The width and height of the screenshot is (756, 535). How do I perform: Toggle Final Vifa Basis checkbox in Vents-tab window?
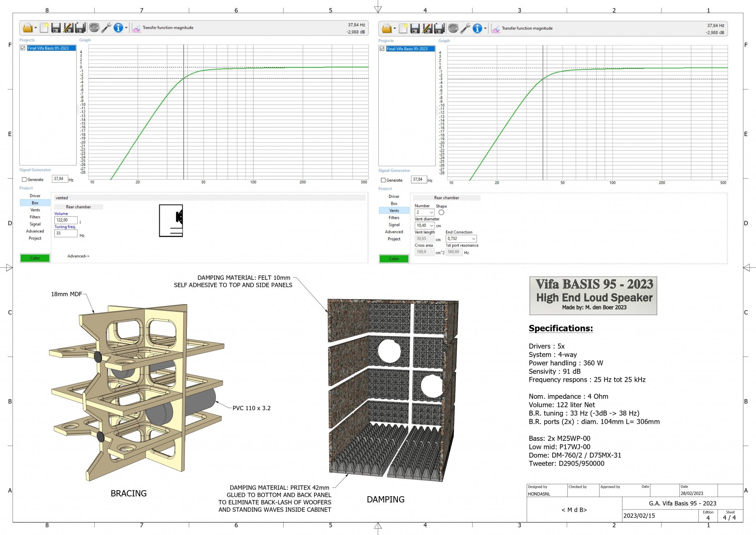[382, 49]
